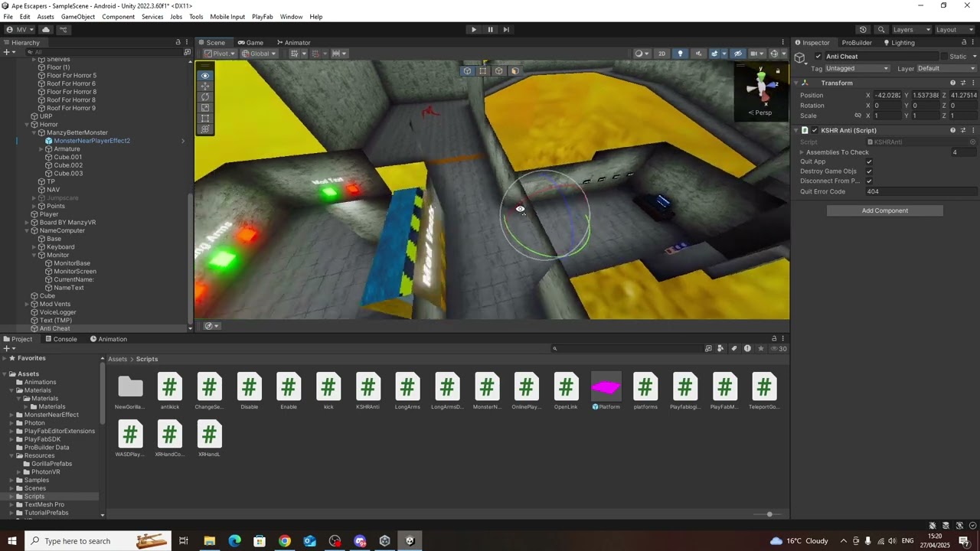Open scene Gizmos globe icon
This screenshot has height=551, width=980.
775,54
